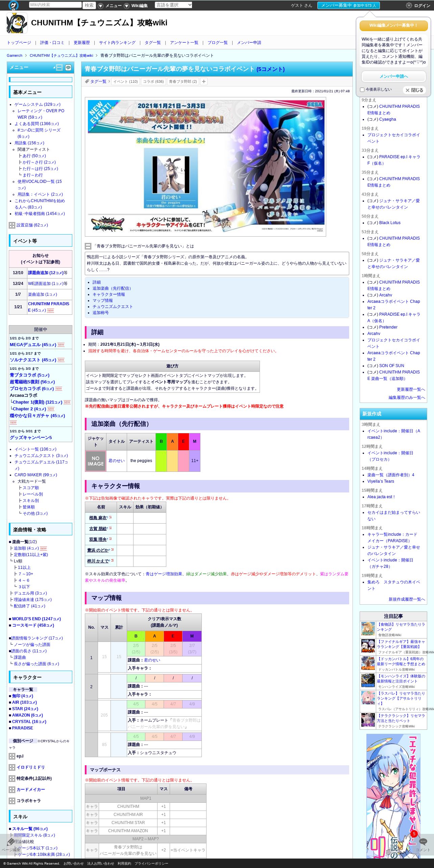
Task: Click the メンバー申請へ button
Action: tap(393, 76)
